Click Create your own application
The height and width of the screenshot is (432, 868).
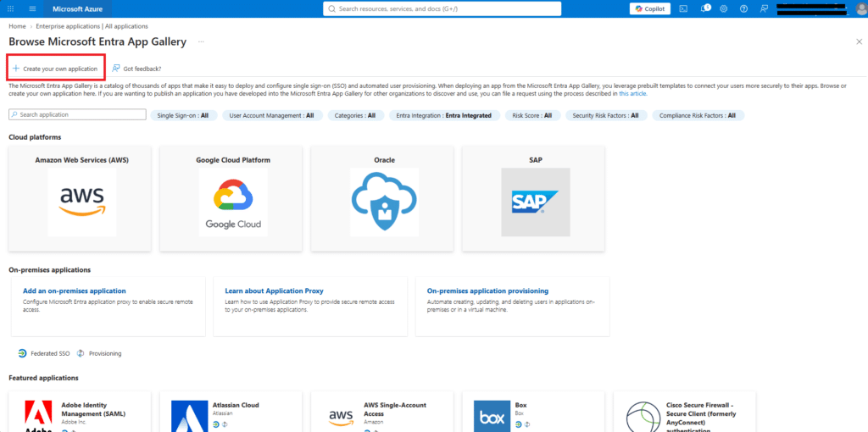(55, 69)
